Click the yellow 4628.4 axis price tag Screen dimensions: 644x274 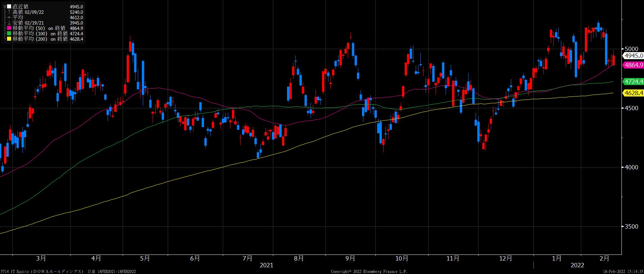[x=633, y=93]
